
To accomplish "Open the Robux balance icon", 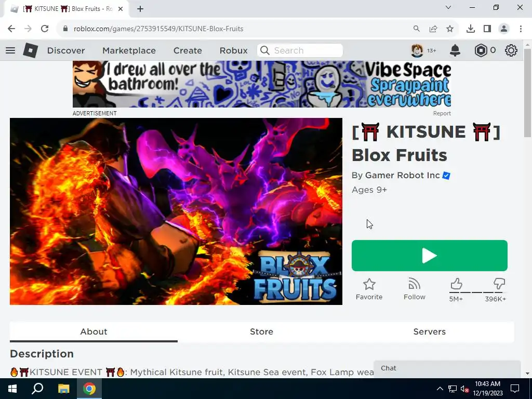I will tap(481, 50).
